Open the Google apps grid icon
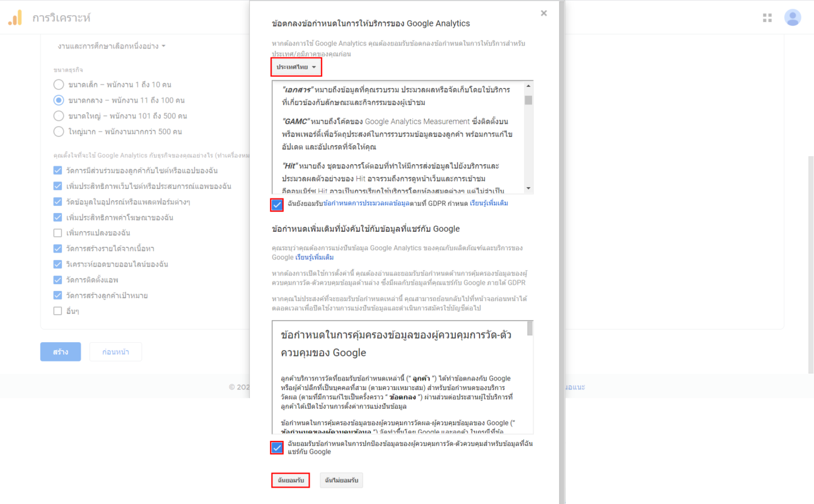 point(767,18)
